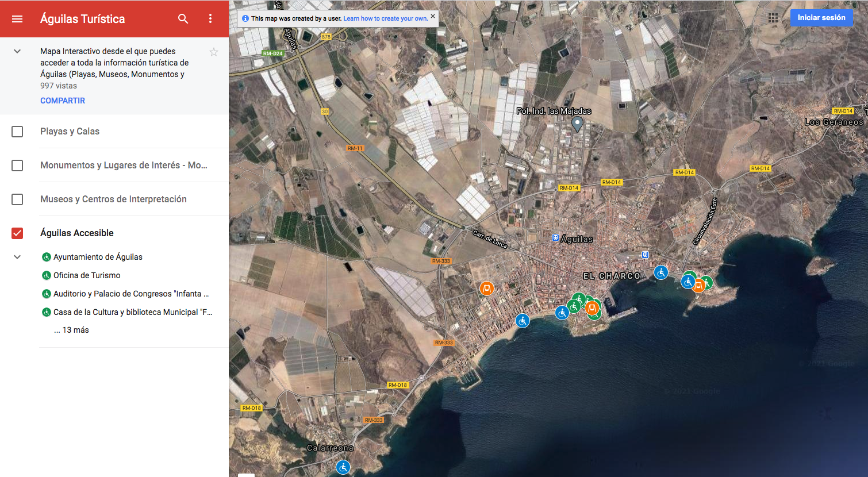Expand the '... 13 más' list items
The height and width of the screenshot is (477, 868).
coord(72,330)
